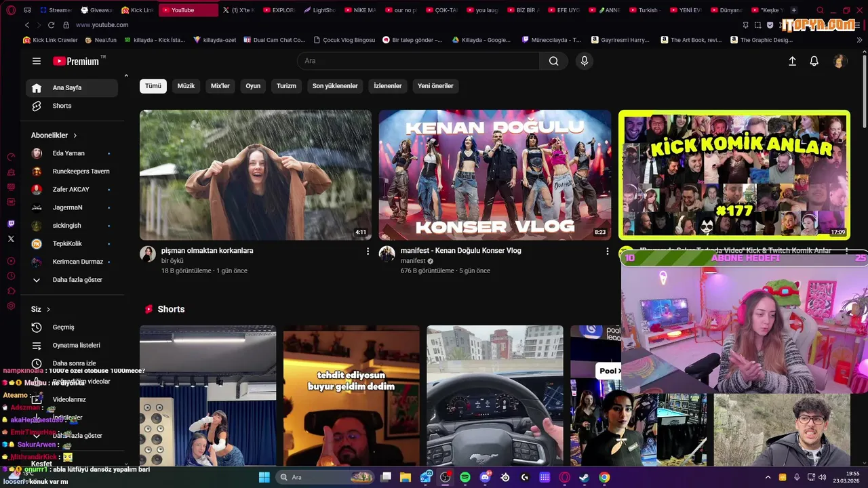This screenshot has width=868, height=488.
Task: Start voice search with the microphone
Action: coord(585,61)
